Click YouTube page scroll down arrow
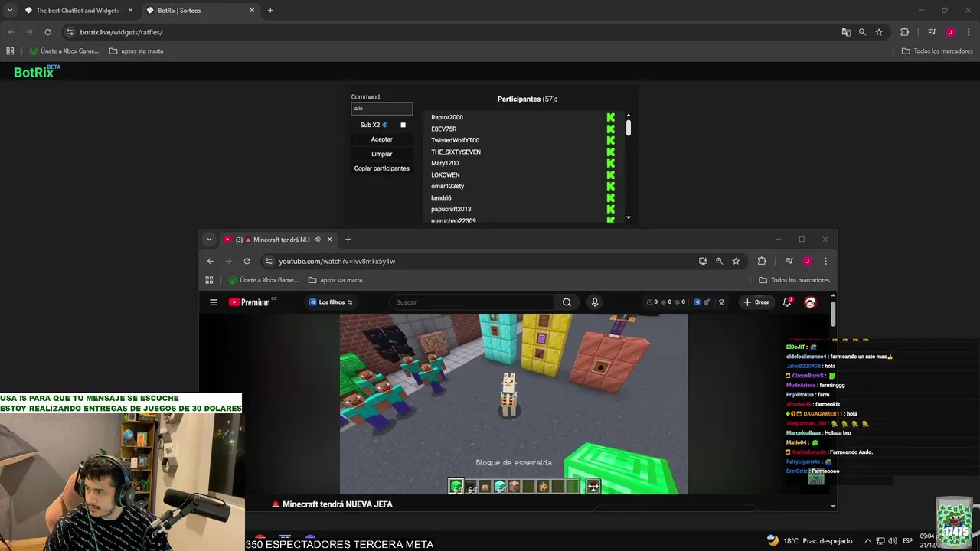This screenshot has width=980, height=551. coord(833,506)
